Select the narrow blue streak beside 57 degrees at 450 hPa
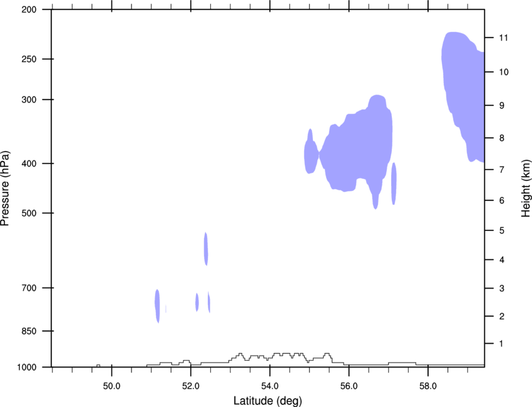 pyautogui.click(x=394, y=183)
